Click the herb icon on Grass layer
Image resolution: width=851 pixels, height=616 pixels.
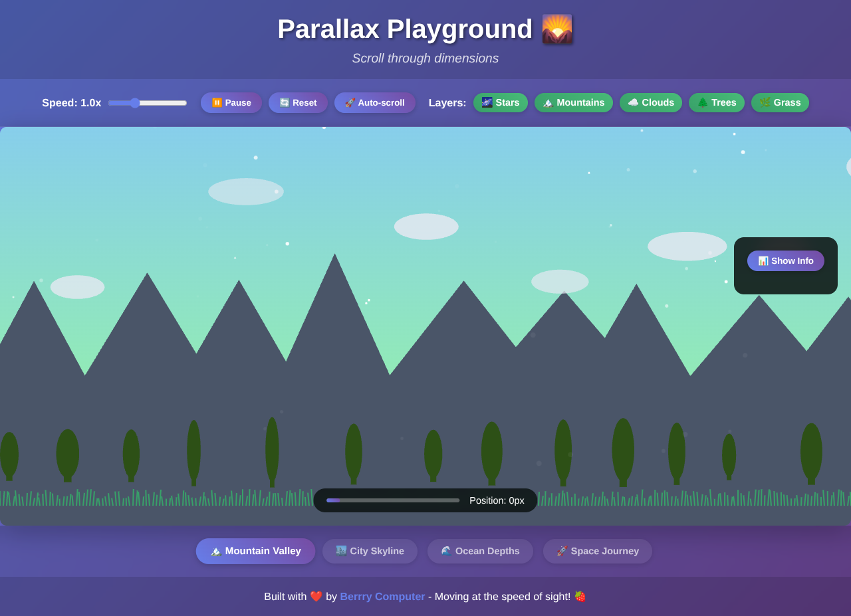coord(765,102)
